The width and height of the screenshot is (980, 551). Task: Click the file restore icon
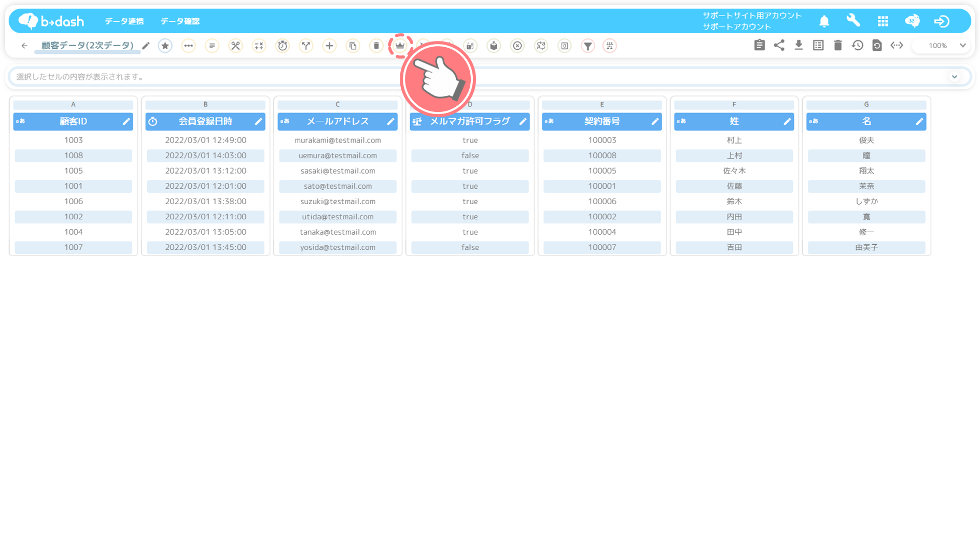click(877, 45)
